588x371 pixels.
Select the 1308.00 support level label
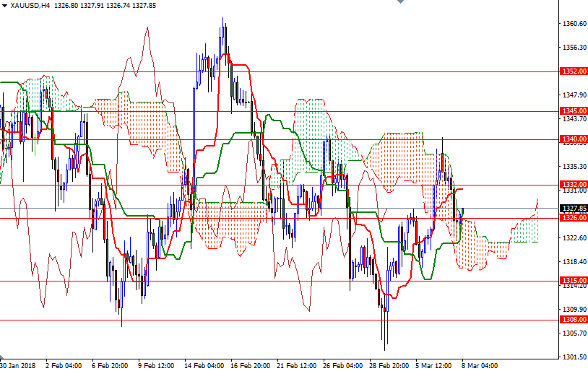pyautogui.click(x=574, y=319)
